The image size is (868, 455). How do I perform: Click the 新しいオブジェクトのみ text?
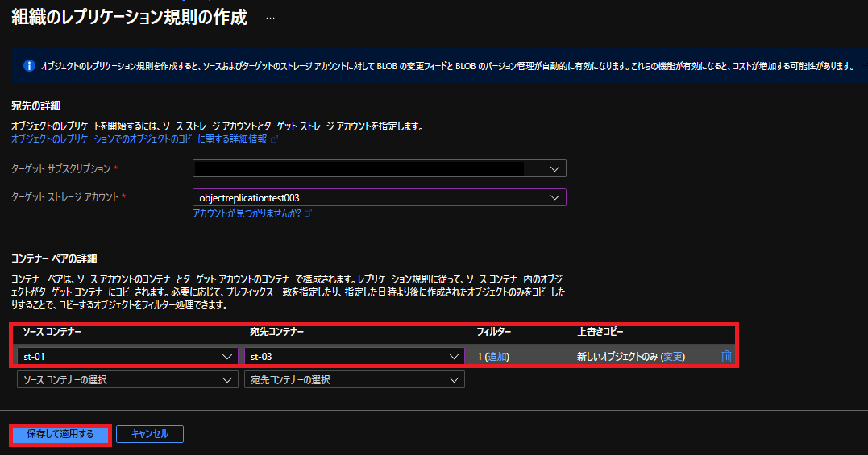coord(617,357)
